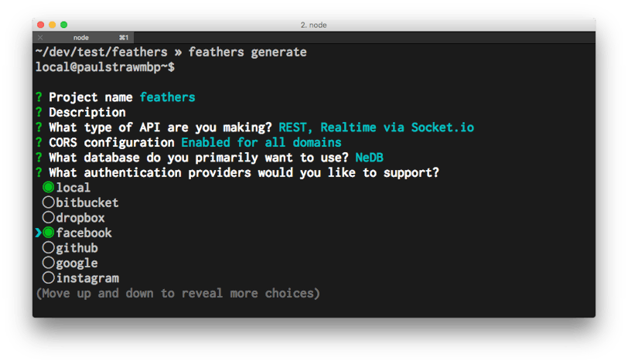Click the question mark before CORS configuration

(39, 142)
